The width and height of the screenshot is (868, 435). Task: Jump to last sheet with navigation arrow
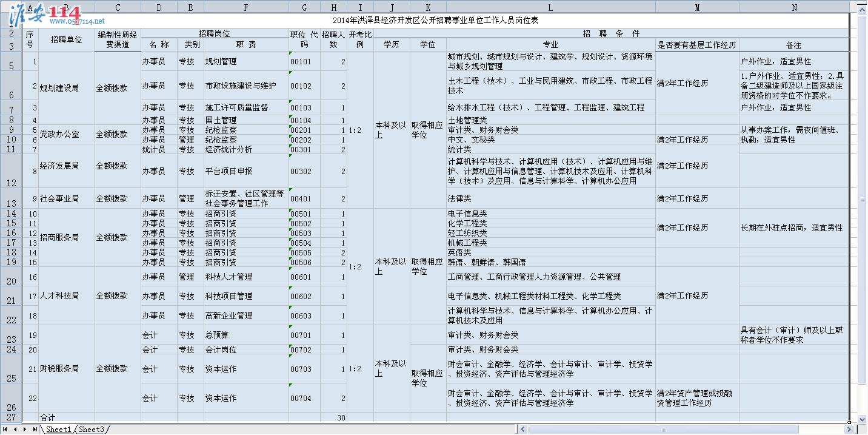[x=35, y=429]
